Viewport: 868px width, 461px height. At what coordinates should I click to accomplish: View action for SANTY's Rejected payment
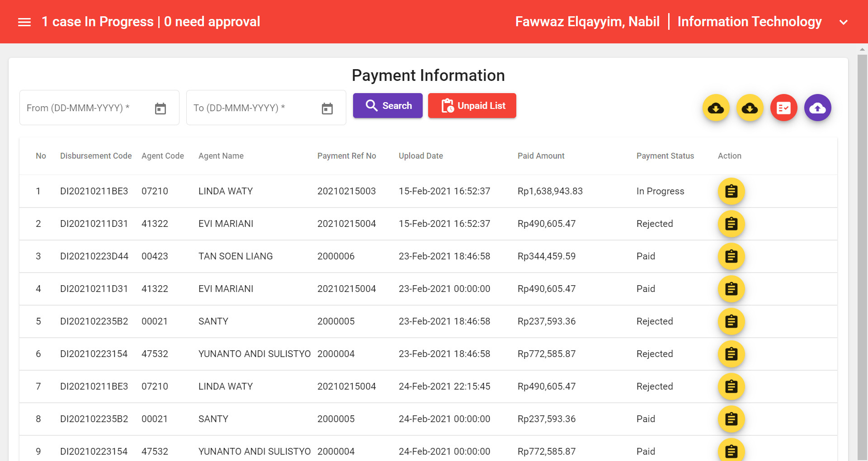731,321
